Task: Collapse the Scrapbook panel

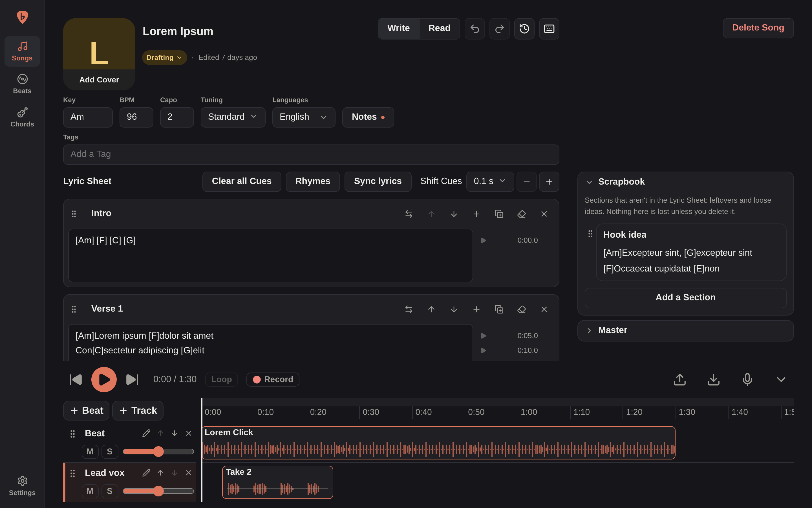Action: [589, 182]
